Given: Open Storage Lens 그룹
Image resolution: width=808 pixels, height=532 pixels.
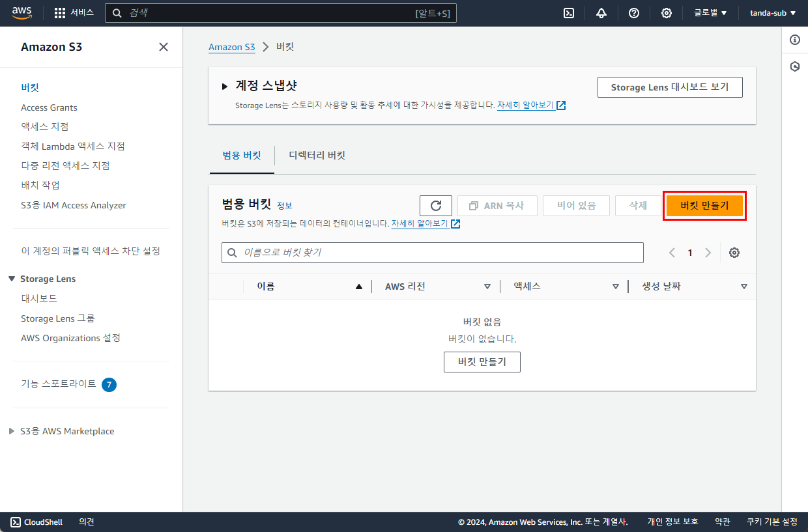Looking at the screenshot, I should pos(58,318).
